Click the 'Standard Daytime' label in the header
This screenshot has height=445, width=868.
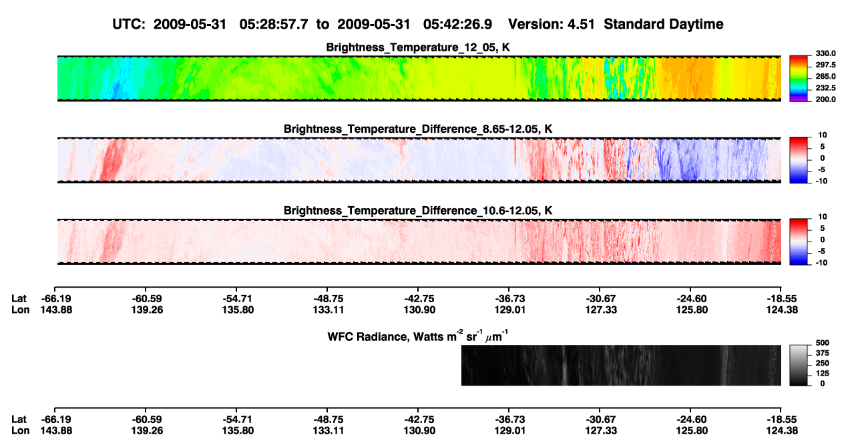tap(665, 25)
